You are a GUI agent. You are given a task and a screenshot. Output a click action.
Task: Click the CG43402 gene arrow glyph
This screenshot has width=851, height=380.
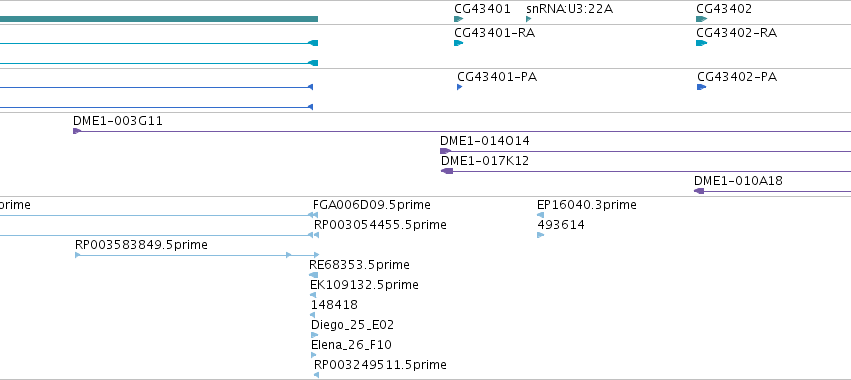(x=702, y=19)
